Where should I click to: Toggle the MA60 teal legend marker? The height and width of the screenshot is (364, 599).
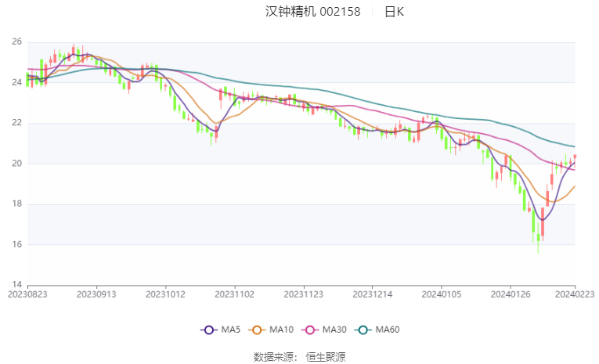coord(363,330)
